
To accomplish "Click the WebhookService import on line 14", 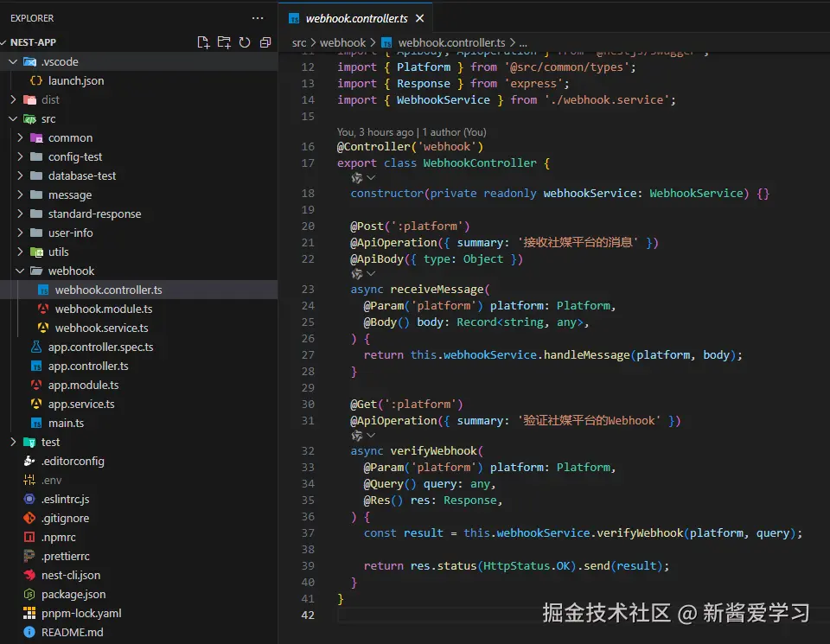I will pos(443,100).
